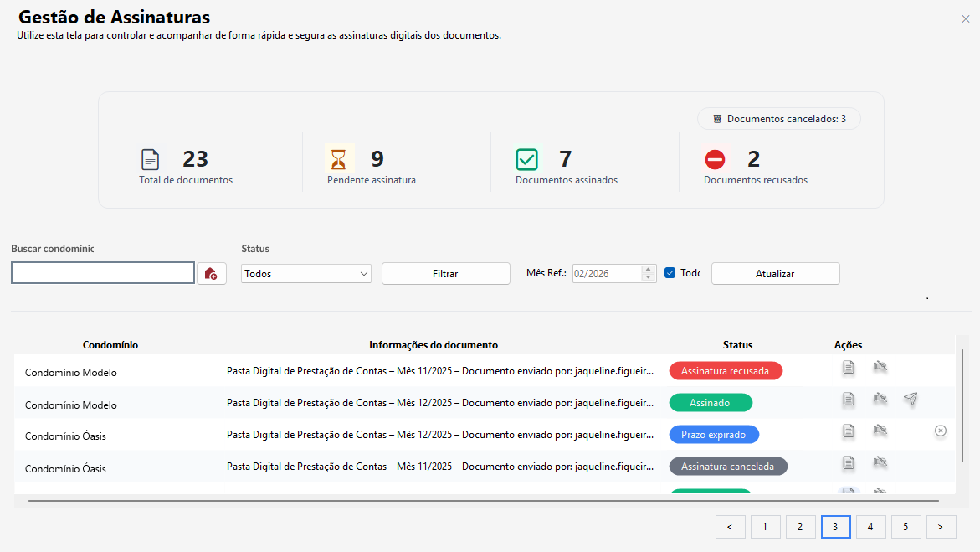Screen dimensions: 980x552
Task: Click the Total de documentos label
Action: pyautogui.click(x=186, y=180)
